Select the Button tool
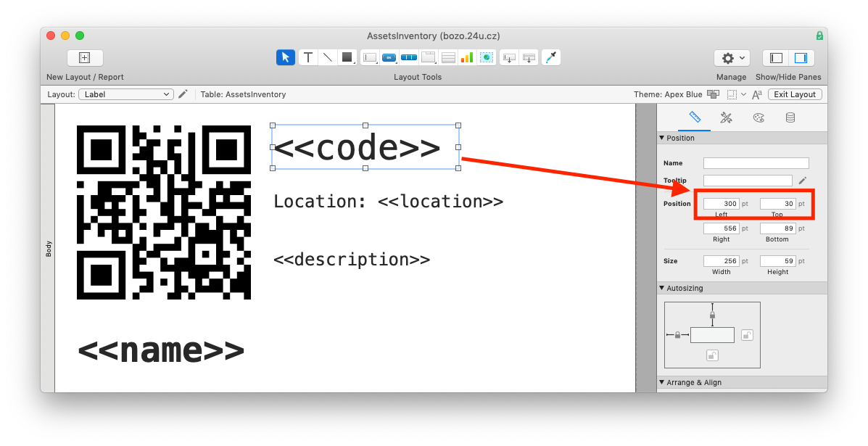This screenshot has height=446, width=868. (389, 57)
